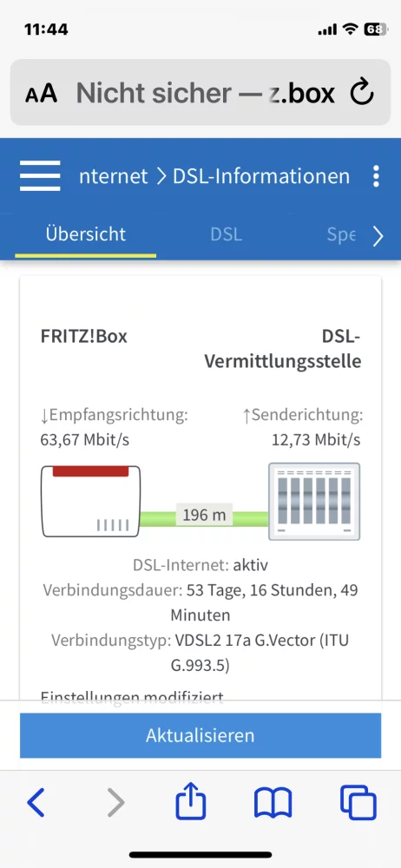Image resolution: width=401 pixels, height=868 pixels.
Task: Expand more tabs with right chevron
Action: (378, 236)
